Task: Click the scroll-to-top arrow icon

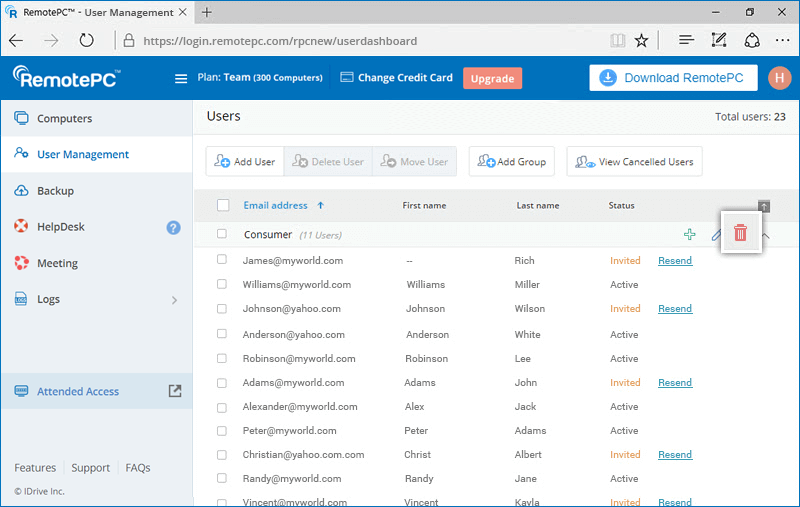Action: 764,206
